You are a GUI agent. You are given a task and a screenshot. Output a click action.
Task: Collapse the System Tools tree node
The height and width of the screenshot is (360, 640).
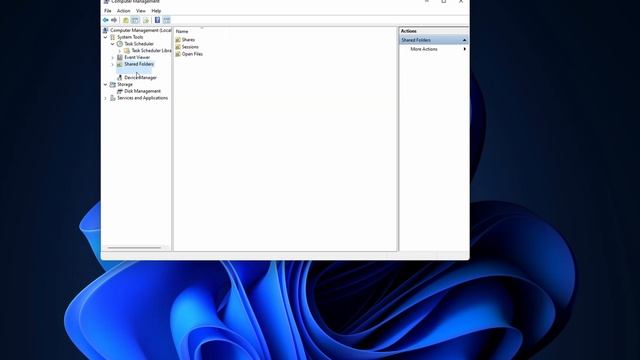[106, 37]
